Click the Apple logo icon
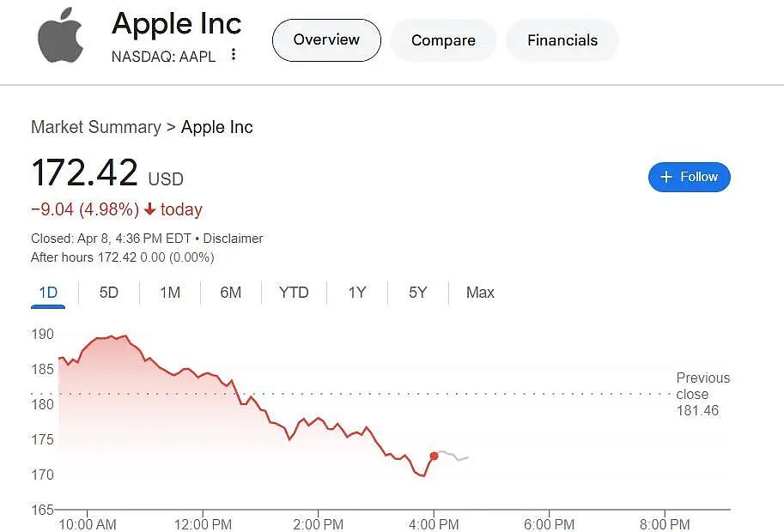 60,35
